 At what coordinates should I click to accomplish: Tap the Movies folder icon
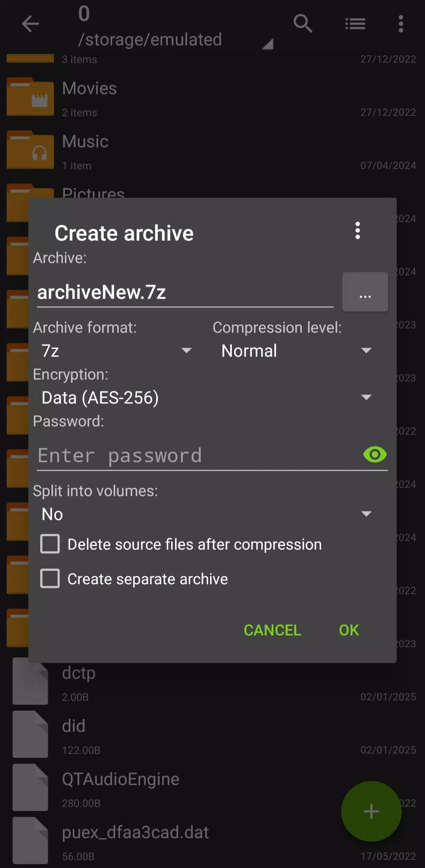[x=30, y=98]
